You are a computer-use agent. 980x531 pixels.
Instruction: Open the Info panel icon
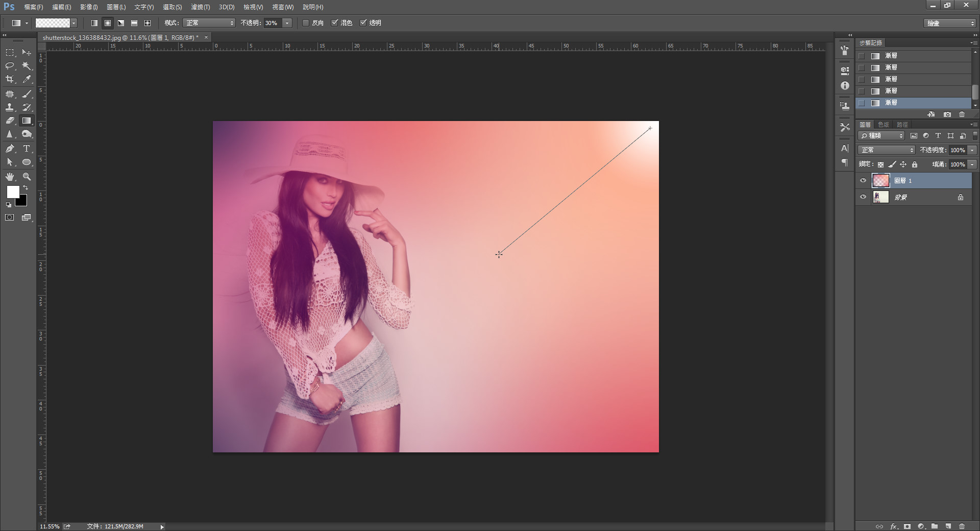click(845, 86)
